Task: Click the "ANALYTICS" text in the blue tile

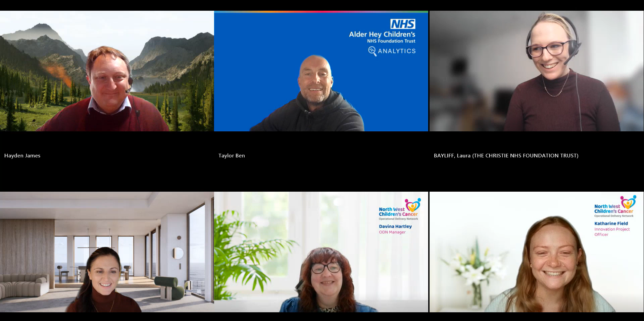Action: pyautogui.click(x=397, y=51)
